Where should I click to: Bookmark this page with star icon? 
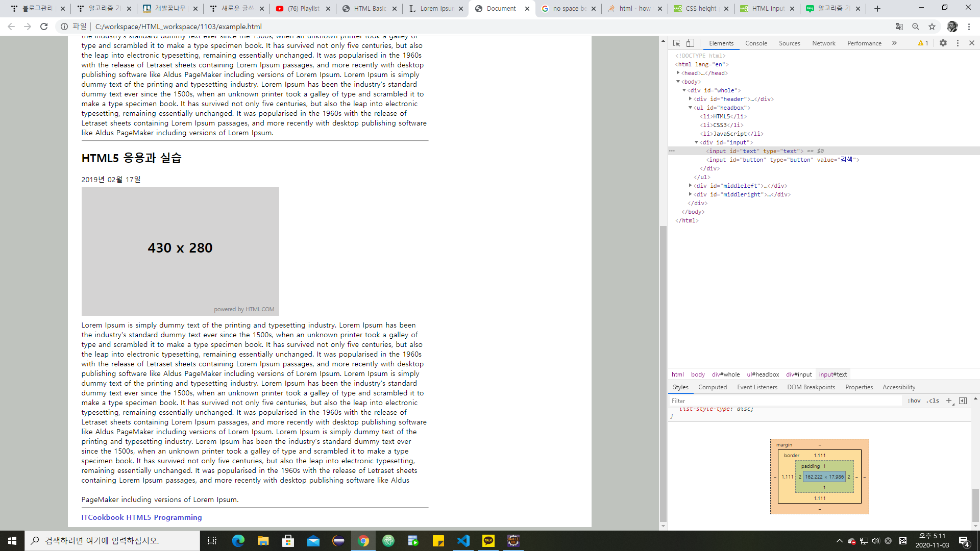point(932,27)
